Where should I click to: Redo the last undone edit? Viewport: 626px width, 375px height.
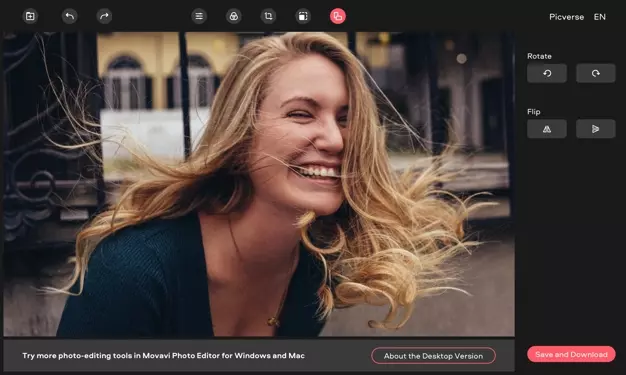(x=104, y=16)
